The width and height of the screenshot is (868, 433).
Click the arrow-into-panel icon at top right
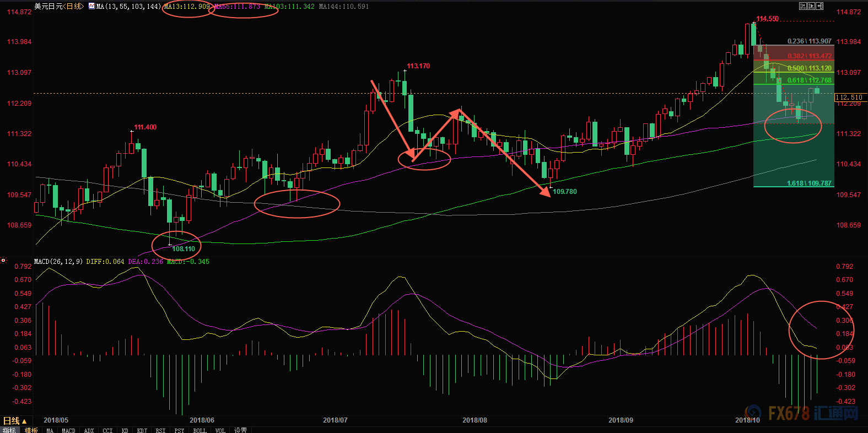pos(820,6)
